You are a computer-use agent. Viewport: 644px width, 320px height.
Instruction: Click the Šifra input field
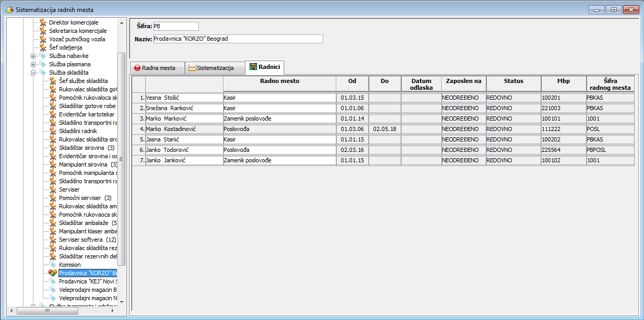point(175,26)
